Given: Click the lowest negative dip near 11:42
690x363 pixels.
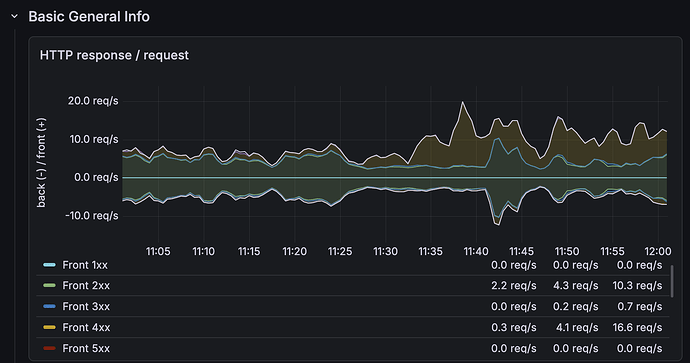Looking at the screenshot, I should pos(498,225).
